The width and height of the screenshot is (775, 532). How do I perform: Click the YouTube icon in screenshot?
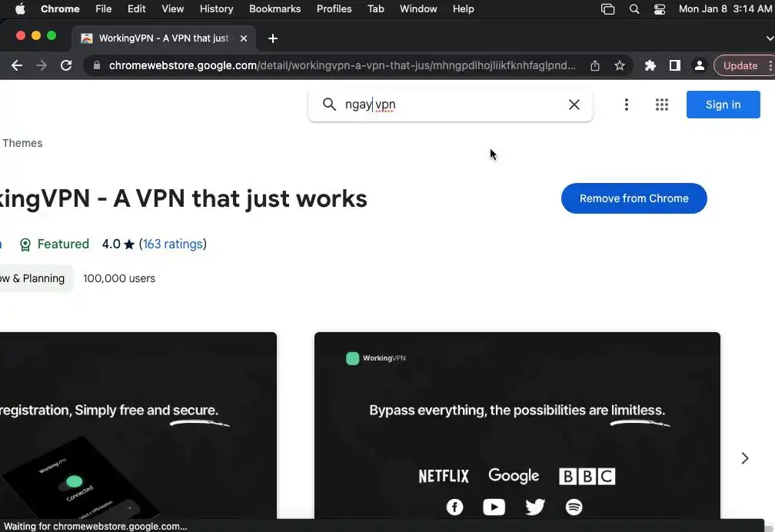[494, 507]
